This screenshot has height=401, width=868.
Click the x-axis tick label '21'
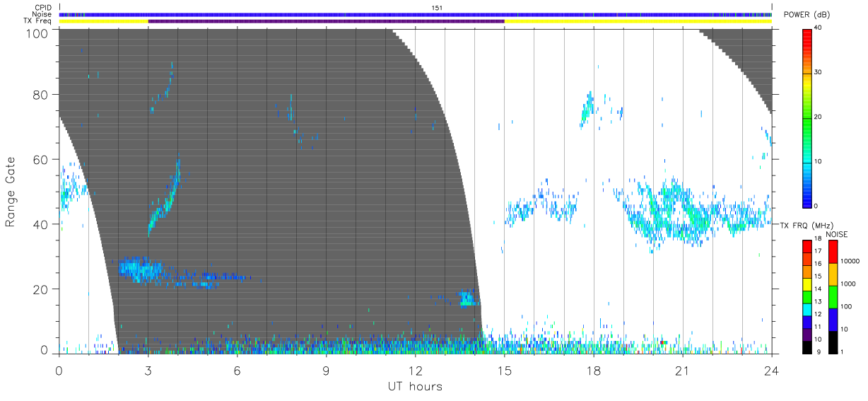(x=682, y=370)
